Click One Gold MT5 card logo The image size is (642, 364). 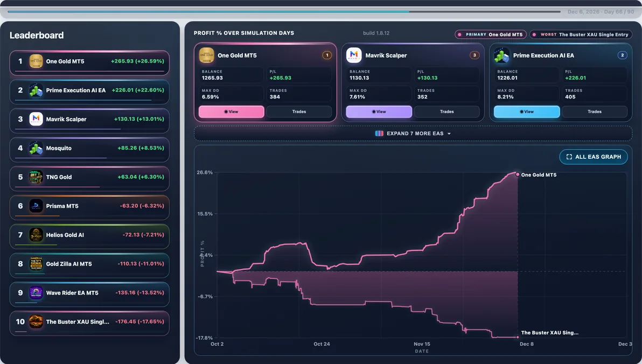(x=206, y=55)
